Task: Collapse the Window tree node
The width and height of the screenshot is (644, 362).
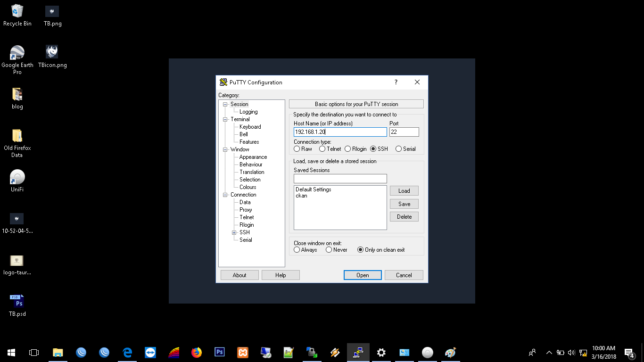Action: (225, 149)
